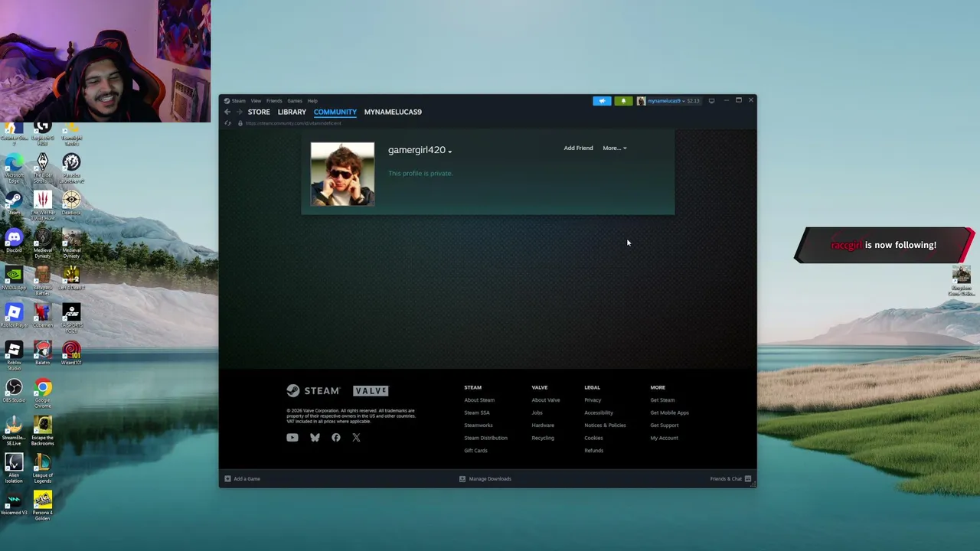The width and height of the screenshot is (980, 551).
Task: Open Persona 4 Golden desktop shortcut
Action: (43, 506)
